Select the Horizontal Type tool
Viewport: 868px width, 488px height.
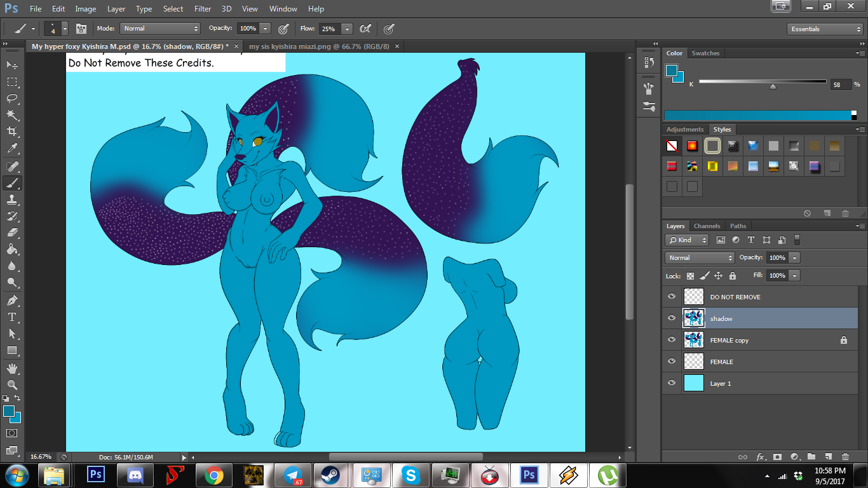click(x=12, y=317)
